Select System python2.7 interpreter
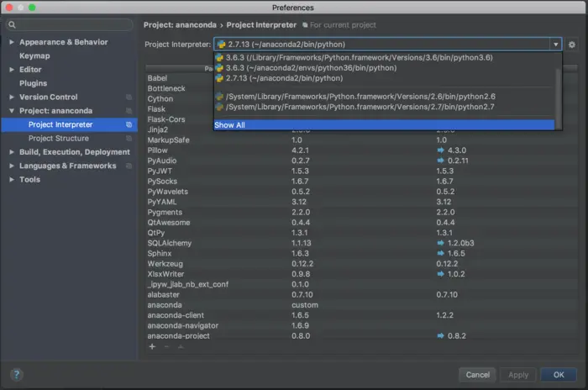 point(385,107)
